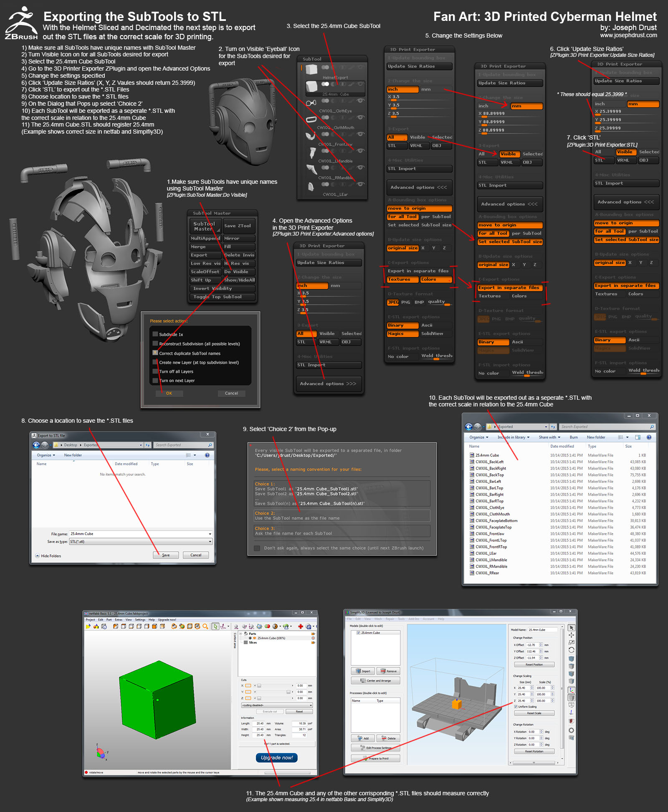Open the Share with dropdown in Explorer
Viewport: 668px width, 812px height.
click(549, 437)
